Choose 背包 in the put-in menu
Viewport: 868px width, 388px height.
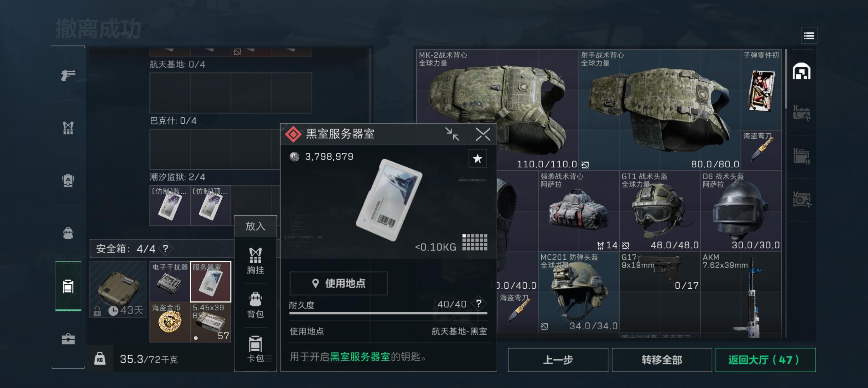(255, 305)
